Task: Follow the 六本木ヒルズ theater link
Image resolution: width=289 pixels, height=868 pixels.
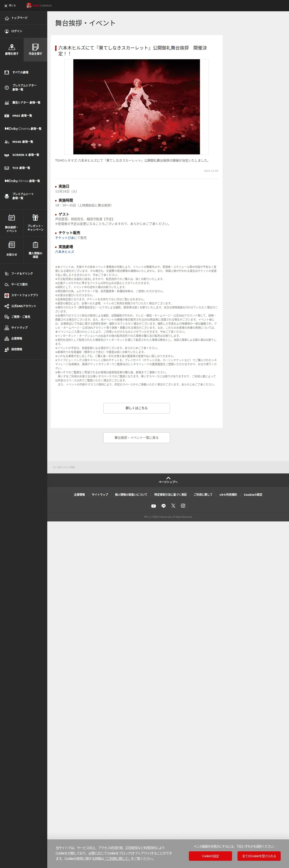Action: point(65,252)
